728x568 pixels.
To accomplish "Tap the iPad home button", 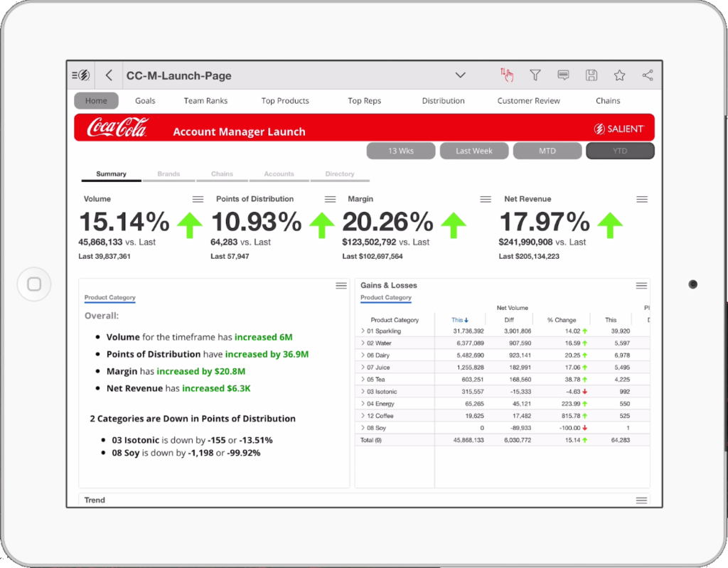I will (34, 284).
